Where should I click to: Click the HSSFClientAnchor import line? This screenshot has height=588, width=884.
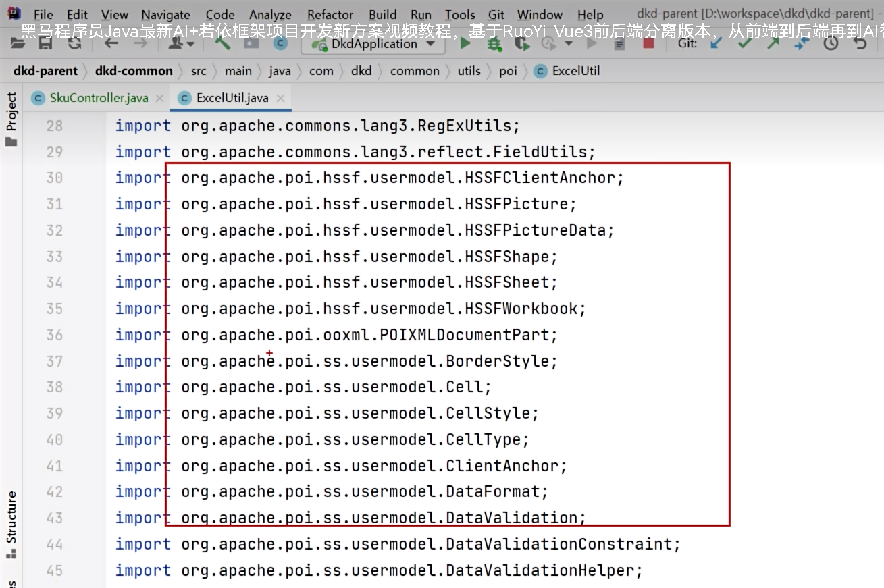coord(370,178)
